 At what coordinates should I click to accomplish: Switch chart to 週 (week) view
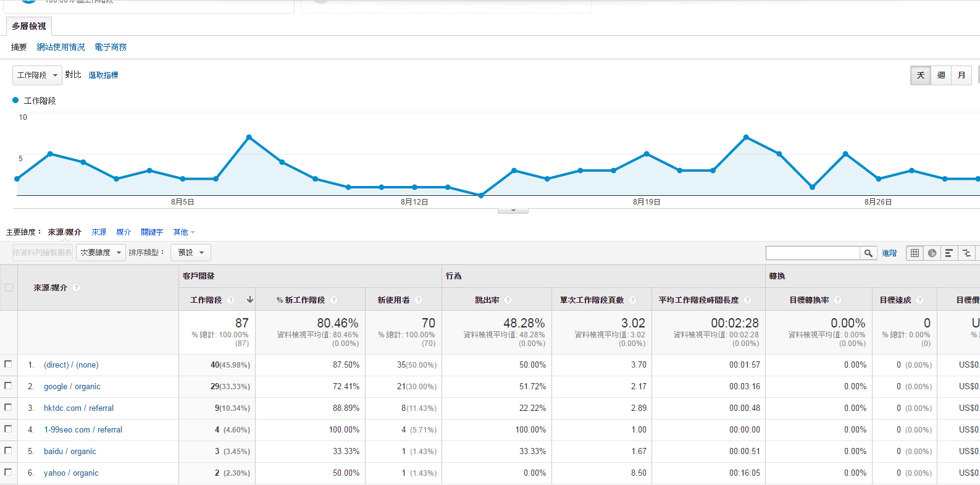click(941, 75)
